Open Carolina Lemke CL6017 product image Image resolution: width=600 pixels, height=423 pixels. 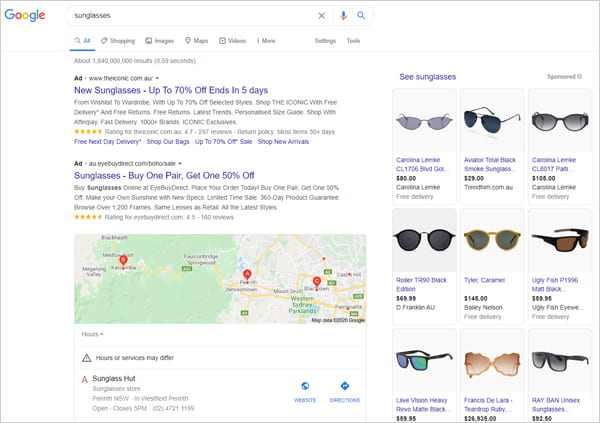[560, 121]
